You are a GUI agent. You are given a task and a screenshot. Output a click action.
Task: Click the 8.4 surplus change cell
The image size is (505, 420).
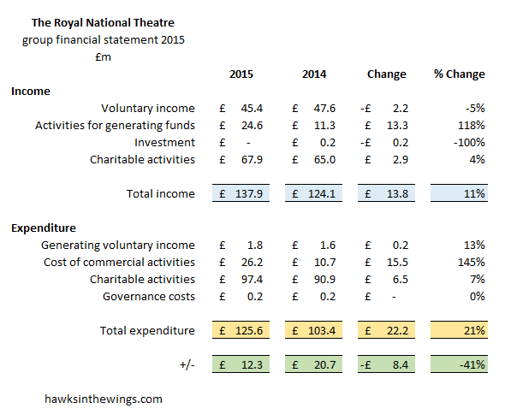(387, 364)
